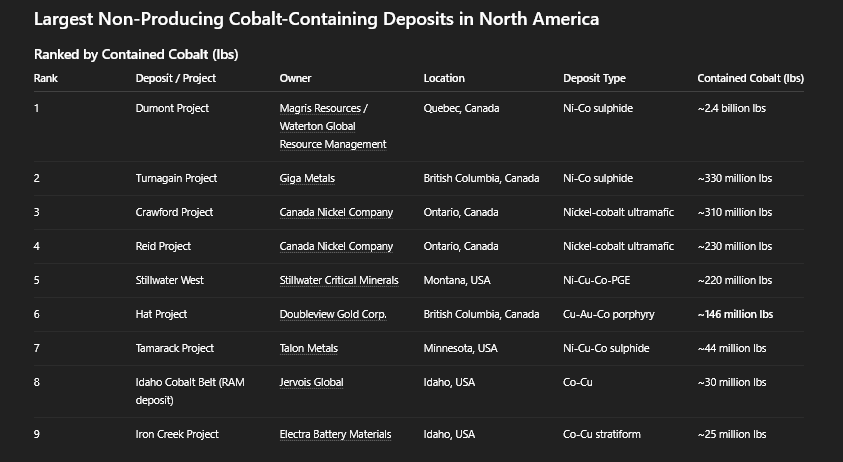The image size is (843, 462).
Task: Follow the Doubleview Gold Corp. link
Action: [333, 314]
